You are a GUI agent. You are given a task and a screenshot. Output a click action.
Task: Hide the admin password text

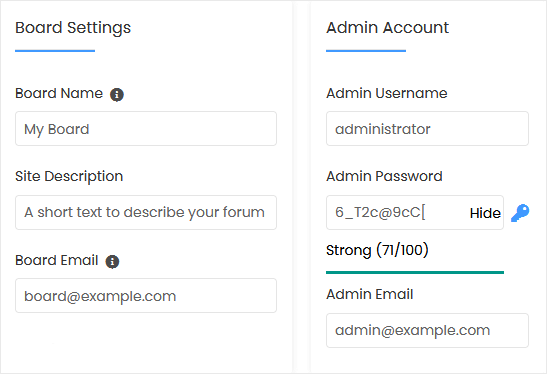coord(485,213)
